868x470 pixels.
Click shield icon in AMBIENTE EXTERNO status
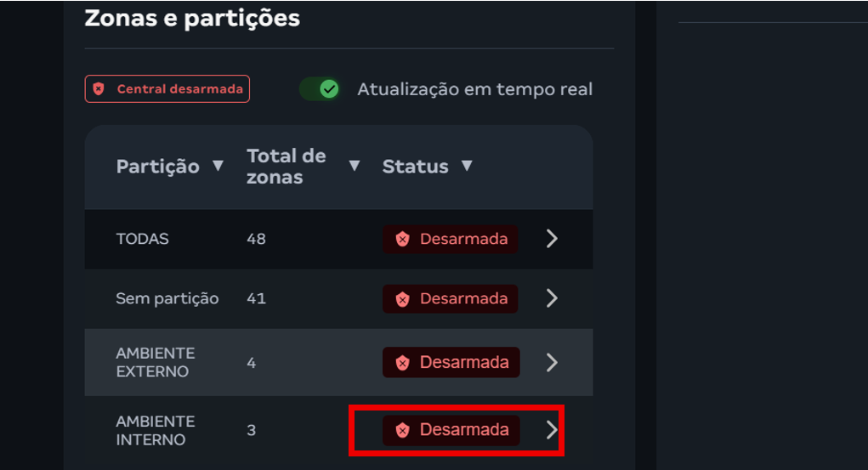pyautogui.click(x=403, y=363)
